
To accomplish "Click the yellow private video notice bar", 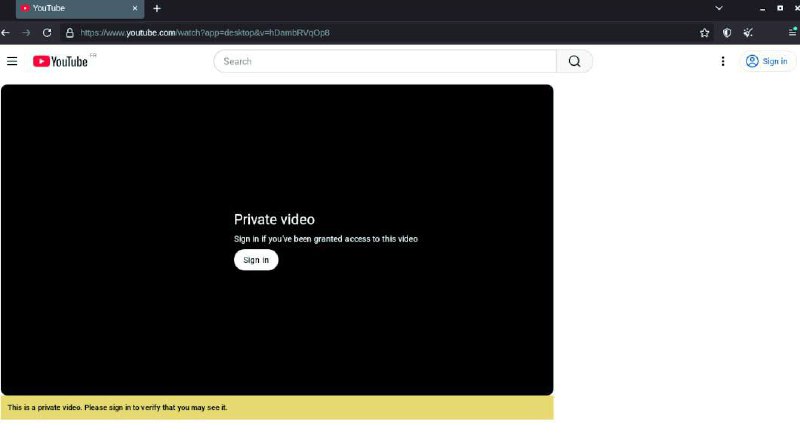I will click(x=277, y=407).
